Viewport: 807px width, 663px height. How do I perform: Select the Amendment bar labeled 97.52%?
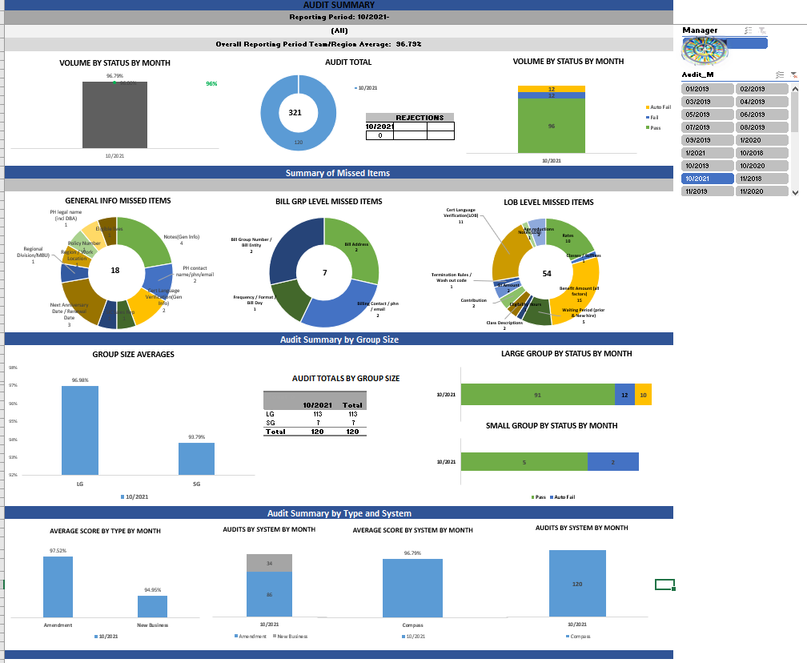58,587
